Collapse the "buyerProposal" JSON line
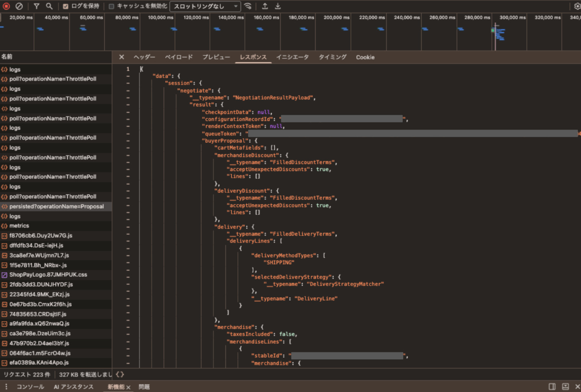The width and height of the screenshot is (581, 392). (128, 141)
